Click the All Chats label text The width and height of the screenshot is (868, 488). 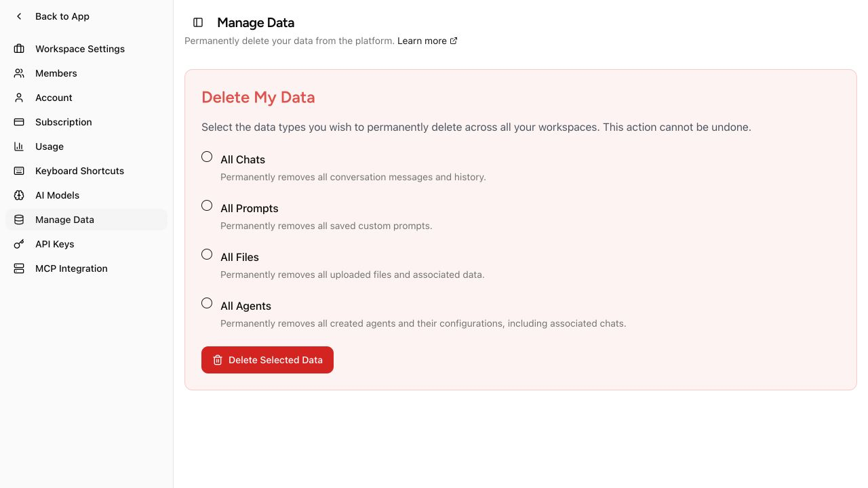(x=243, y=159)
